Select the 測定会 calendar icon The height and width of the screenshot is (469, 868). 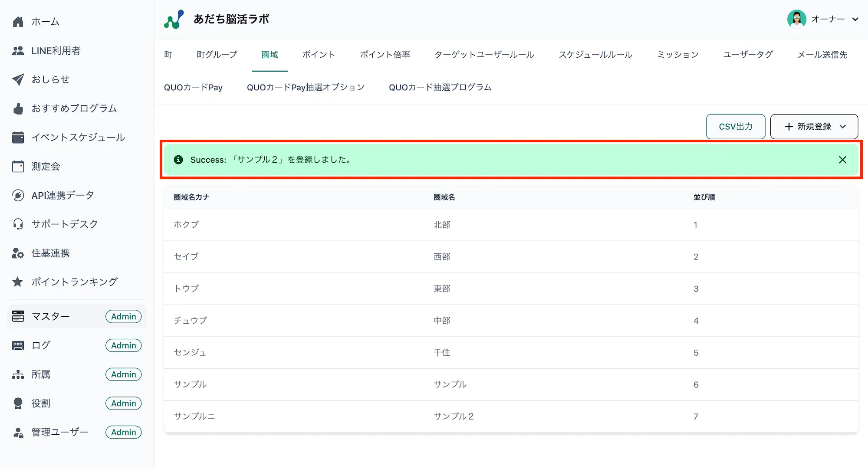coord(18,166)
